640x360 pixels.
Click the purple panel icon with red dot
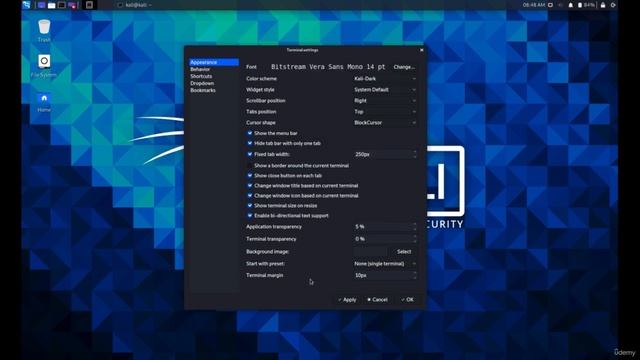pos(72,5)
